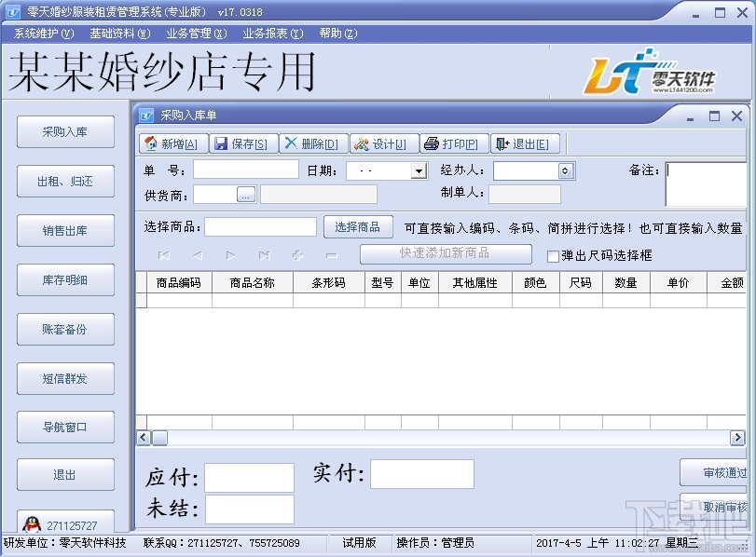This screenshot has height=557, width=756.
Task: Click the 打印 (Print) toolbar icon
Action: tap(431, 143)
